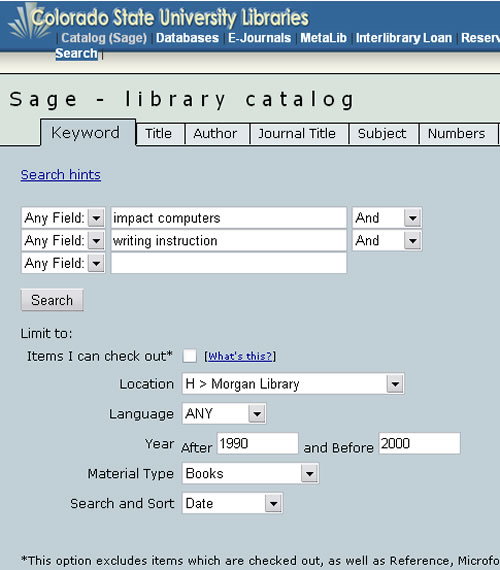Switch to the Numbers tab

458,133
